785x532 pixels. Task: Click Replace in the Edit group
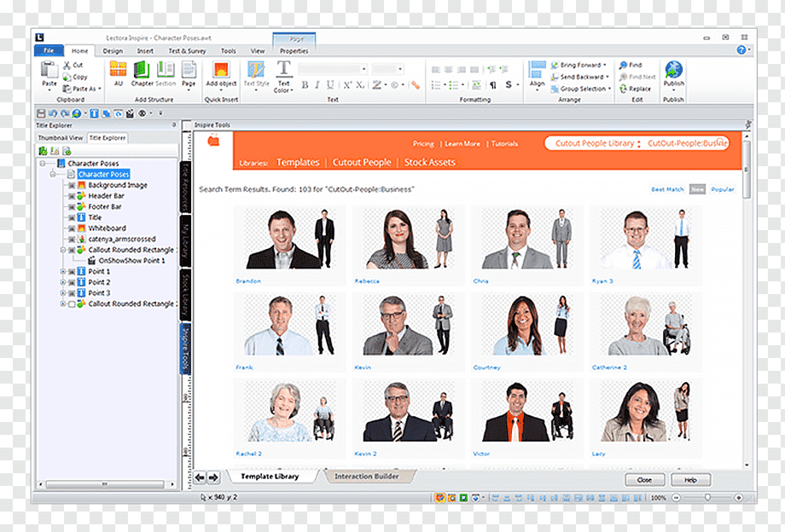coord(635,89)
